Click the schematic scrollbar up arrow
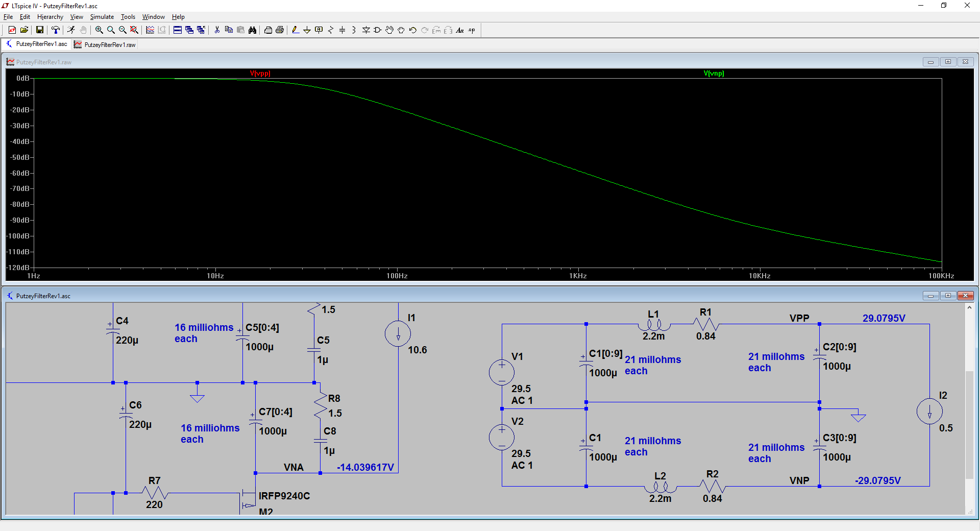The image size is (980, 531). coord(969,307)
